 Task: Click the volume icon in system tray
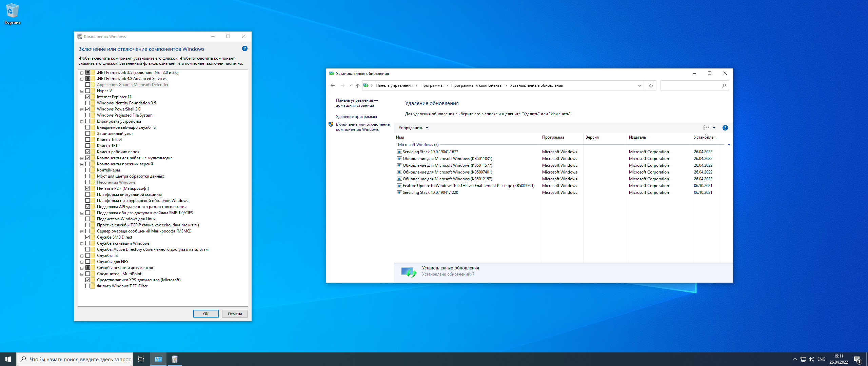point(811,359)
